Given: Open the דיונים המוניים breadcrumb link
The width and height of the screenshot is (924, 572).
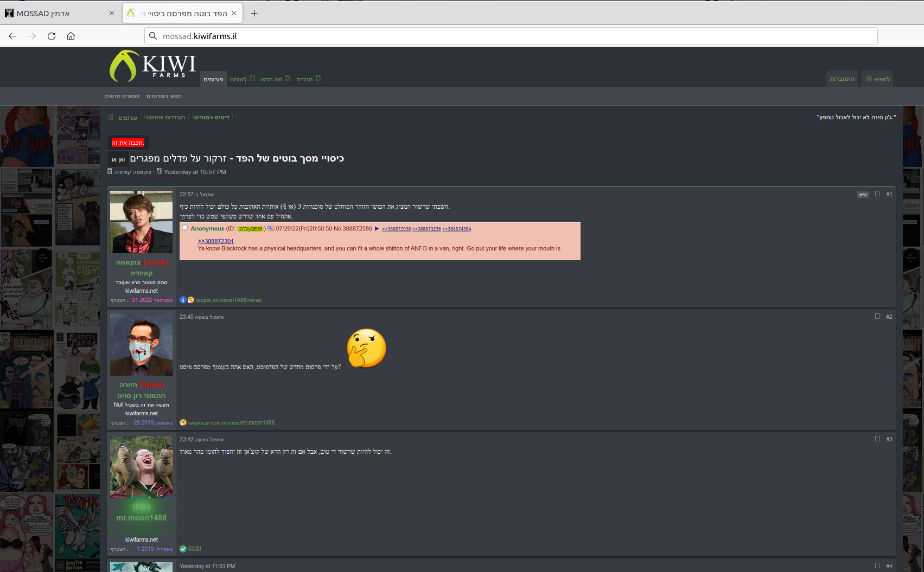Looking at the screenshot, I should coord(212,117).
